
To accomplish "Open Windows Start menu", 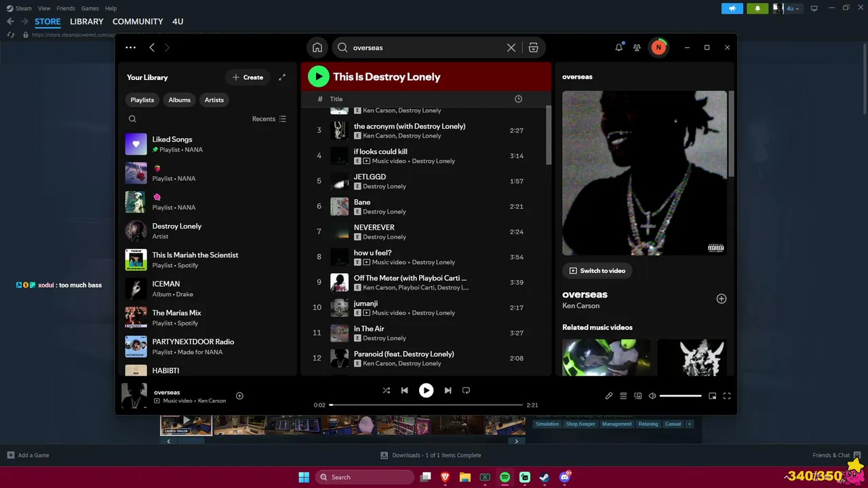I will pos(304,477).
